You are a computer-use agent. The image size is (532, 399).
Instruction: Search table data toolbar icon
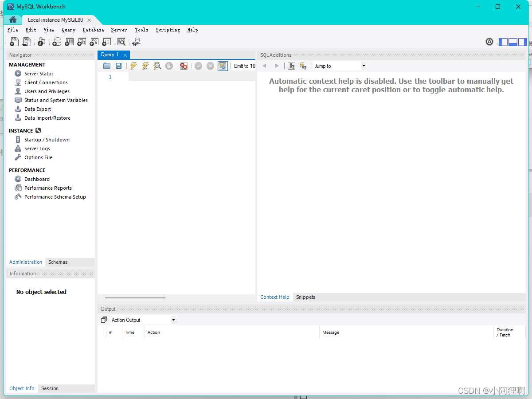point(121,42)
